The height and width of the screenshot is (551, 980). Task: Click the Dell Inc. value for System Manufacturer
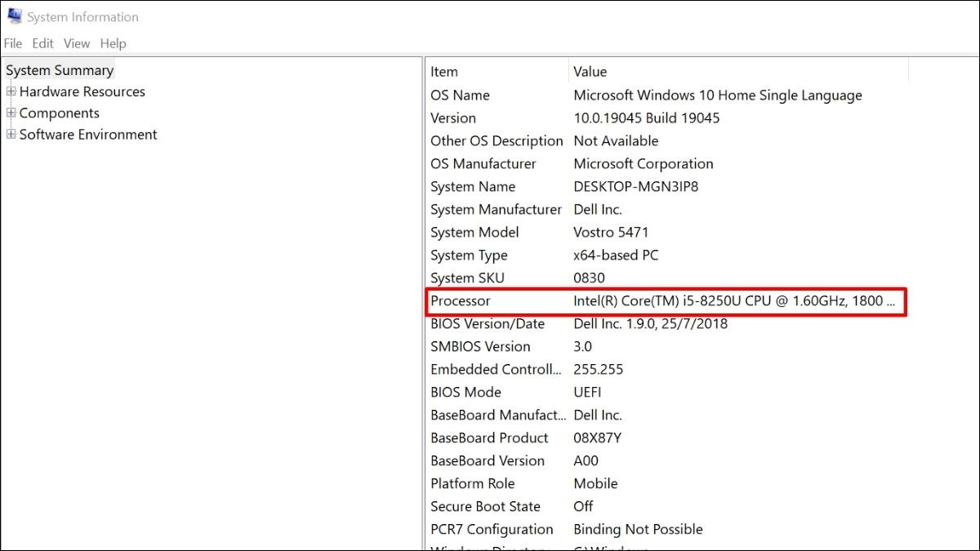598,210
